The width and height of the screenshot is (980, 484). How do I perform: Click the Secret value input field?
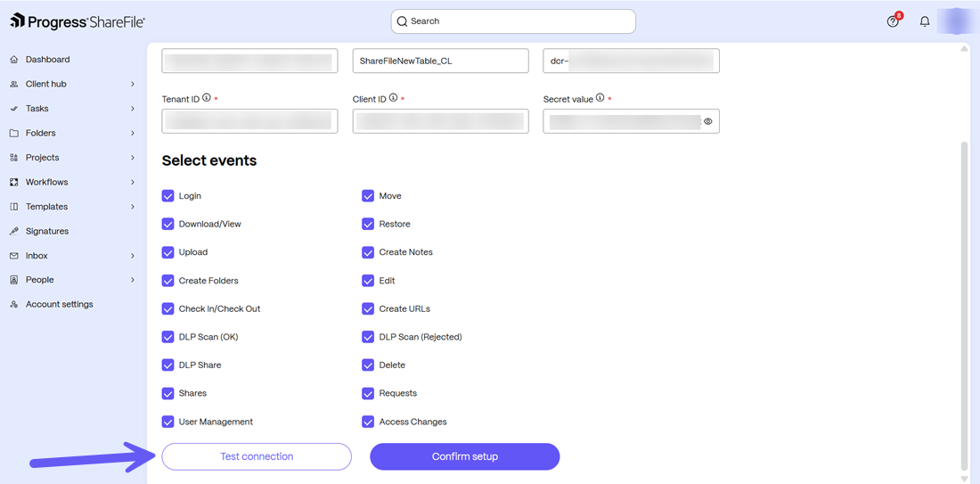click(632, 121)
